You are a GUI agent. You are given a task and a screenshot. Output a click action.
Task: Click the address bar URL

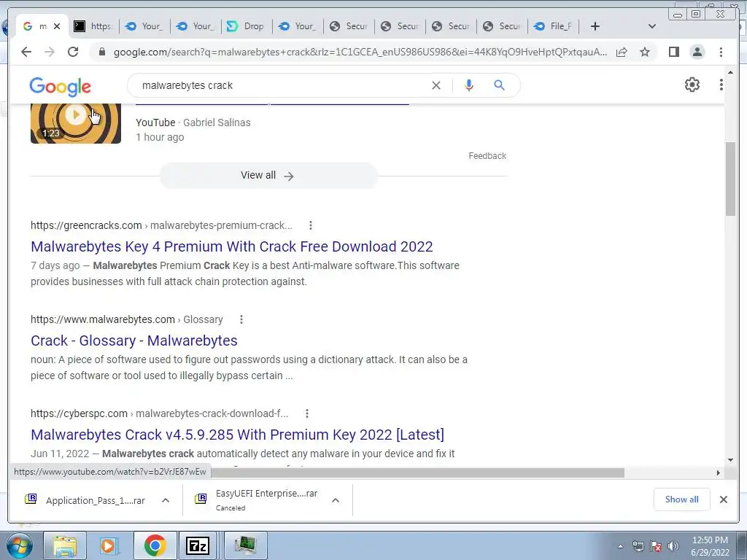[x=360, y=52]
